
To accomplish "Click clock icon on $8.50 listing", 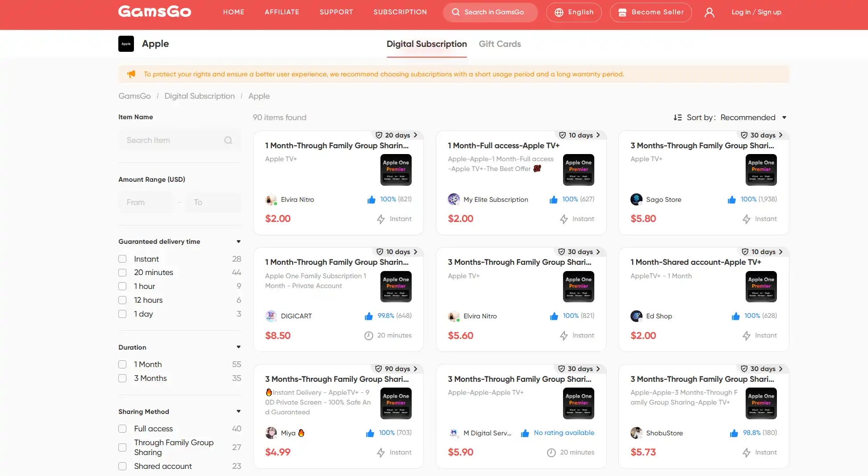I will (369, 336).
